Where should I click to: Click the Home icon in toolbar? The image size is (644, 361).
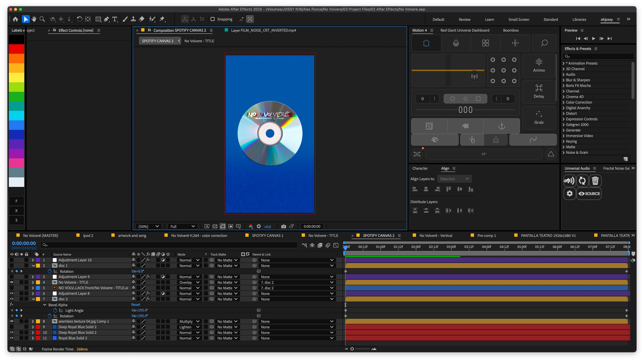point(15,19)
